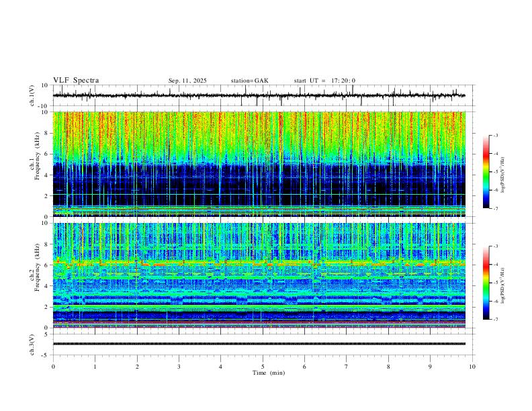This screenshot has height=411, width=532.
Task: Click the ch.3 voltage trace band
Action: coord(259,344)
